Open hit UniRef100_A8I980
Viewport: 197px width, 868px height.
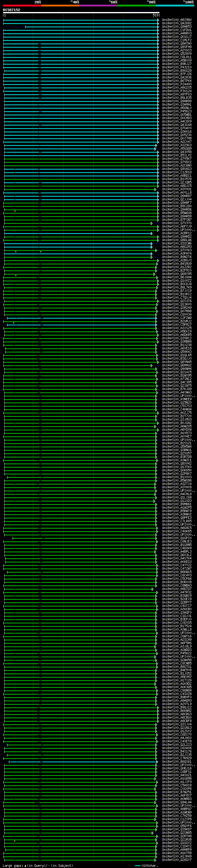click(177, 20)
